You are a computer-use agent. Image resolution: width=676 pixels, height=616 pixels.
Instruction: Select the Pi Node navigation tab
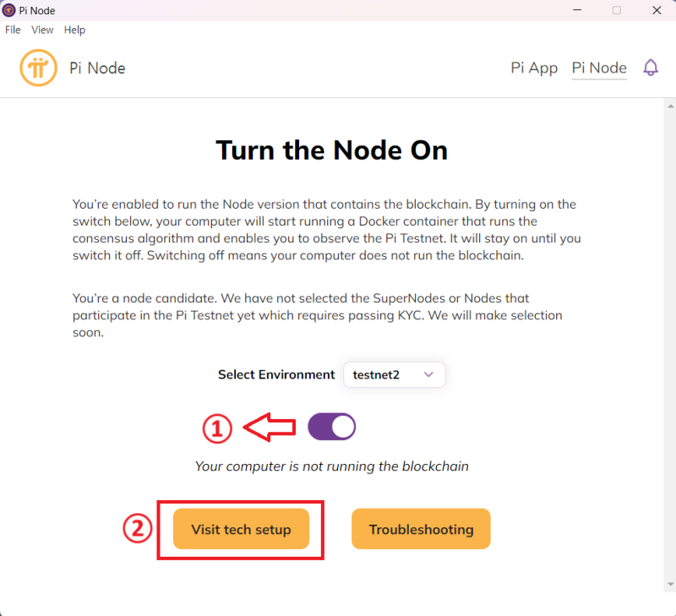click(599, 68)
